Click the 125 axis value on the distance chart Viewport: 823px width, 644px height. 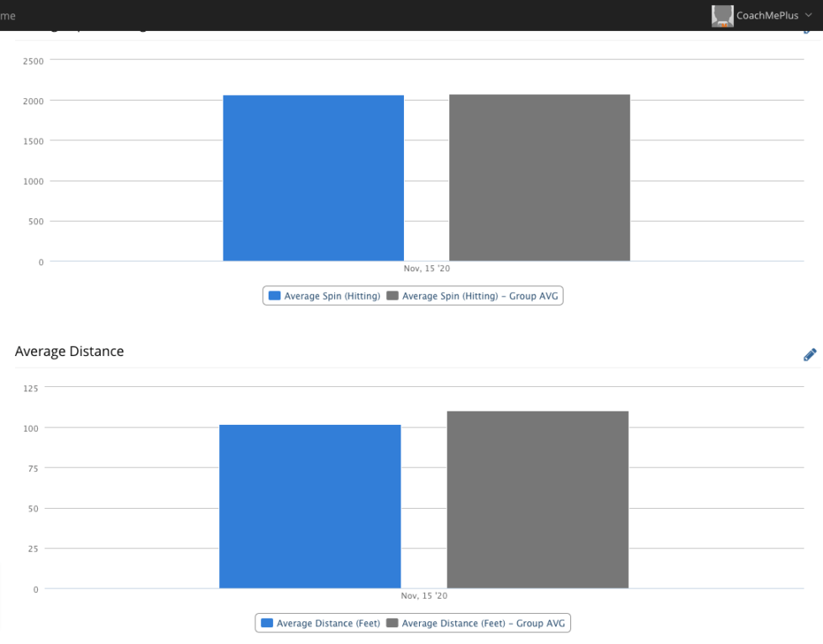(30, 389)
